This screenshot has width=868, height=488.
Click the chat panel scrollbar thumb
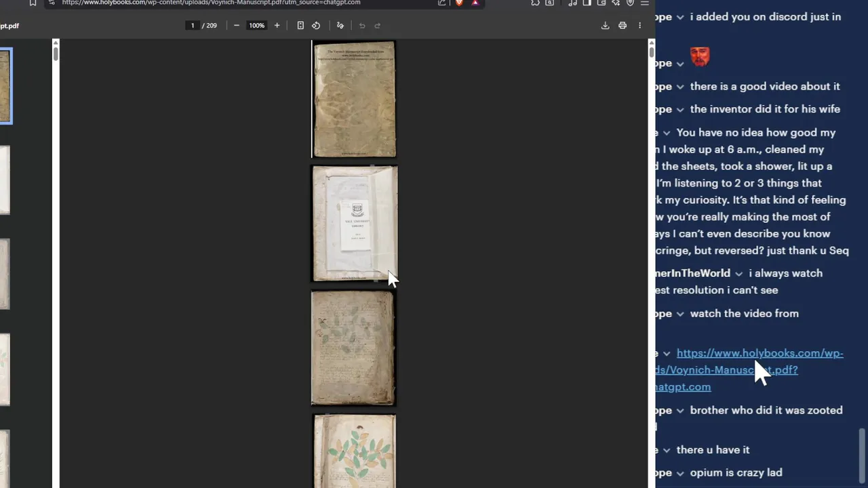pos(862,457)
